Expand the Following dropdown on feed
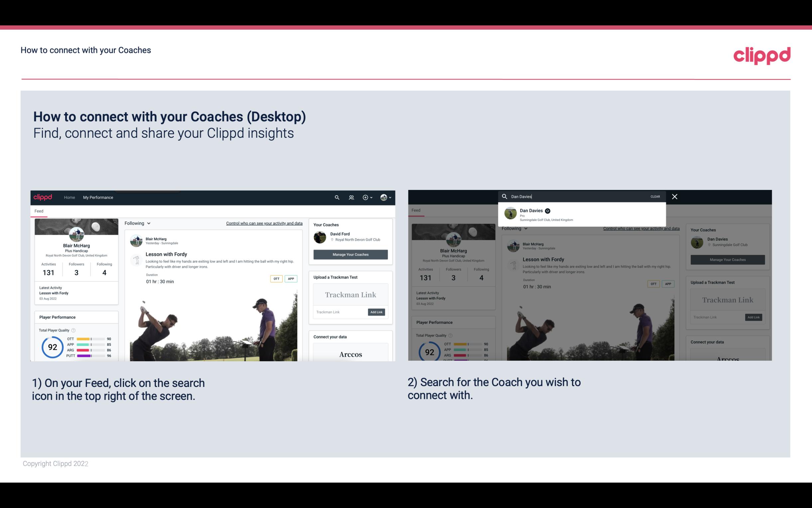 point(137,223)
